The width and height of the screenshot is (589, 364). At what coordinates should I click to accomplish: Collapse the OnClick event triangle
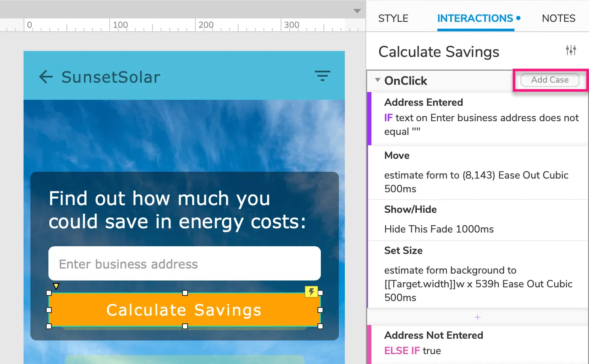click(377, 80)
